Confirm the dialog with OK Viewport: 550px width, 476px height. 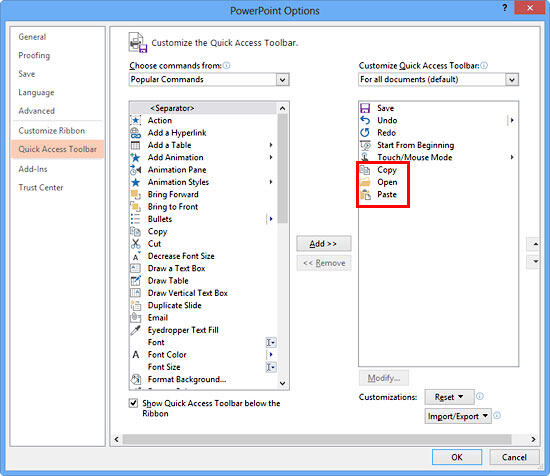coord(457,457)
